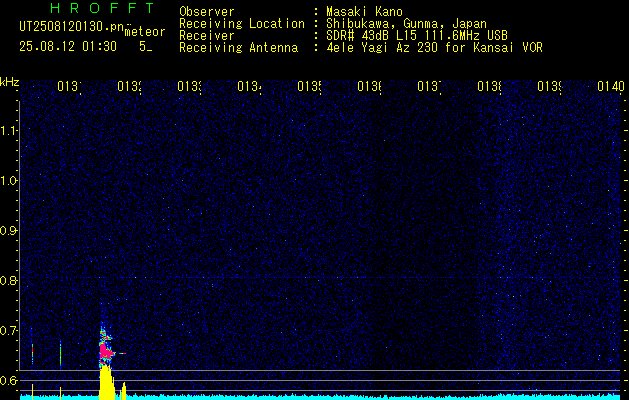Select the 0134 time marker
The width and height of the screenshot is (629, 400).
coord(249,86)
